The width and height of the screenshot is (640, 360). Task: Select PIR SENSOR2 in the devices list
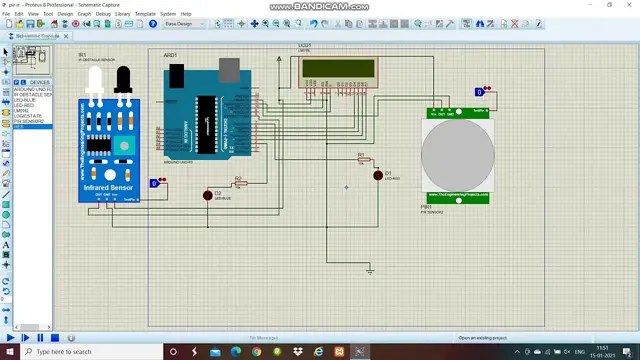tap(32, 121)
